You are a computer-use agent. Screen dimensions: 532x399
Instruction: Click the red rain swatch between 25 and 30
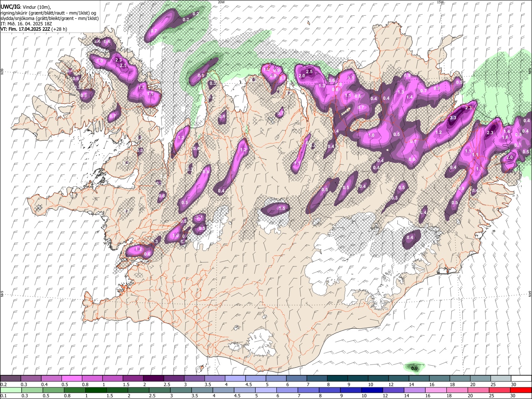(500, 390)
